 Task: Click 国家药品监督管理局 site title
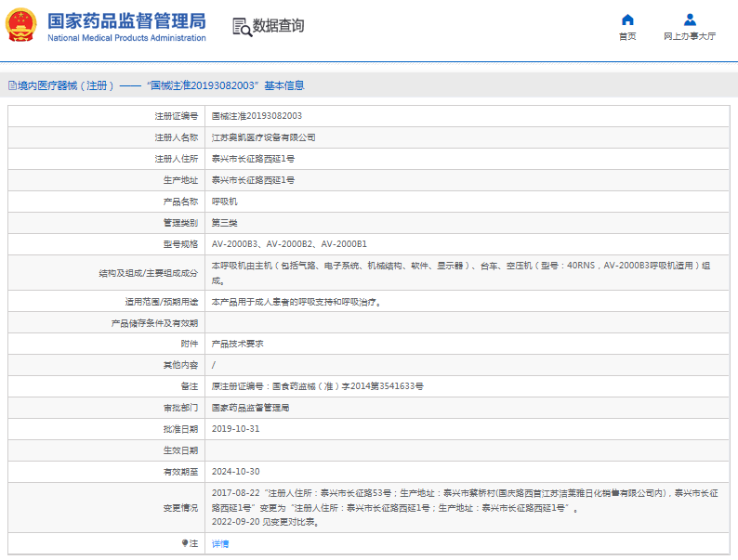tap(126, 21)
